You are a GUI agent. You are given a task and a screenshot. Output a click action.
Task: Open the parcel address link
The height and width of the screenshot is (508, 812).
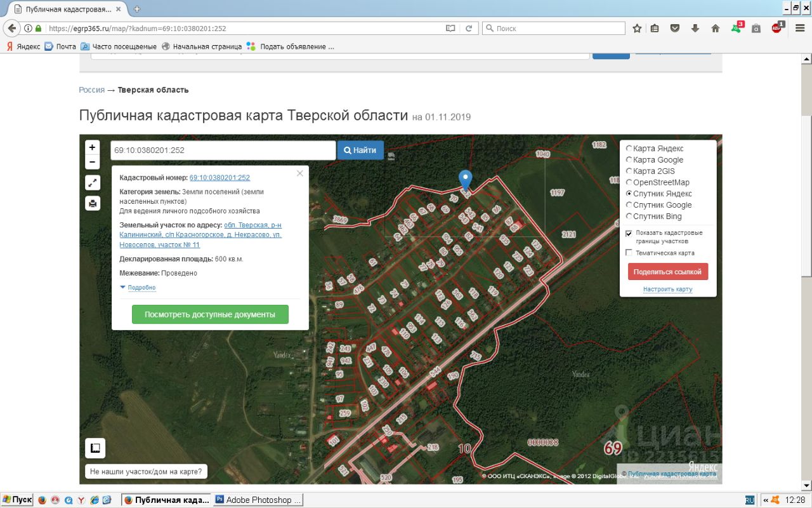coord(200,235)
